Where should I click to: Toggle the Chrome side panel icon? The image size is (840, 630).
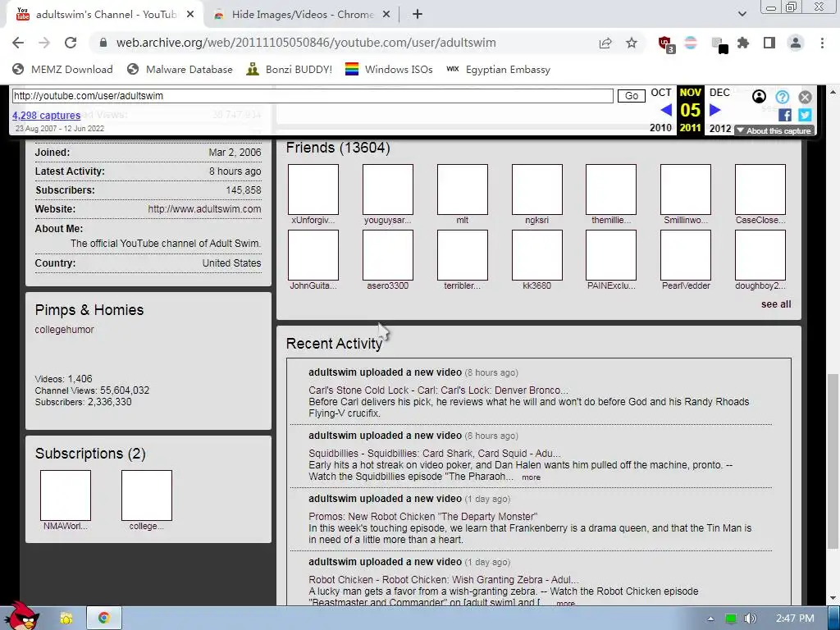[x=769, y=43]
